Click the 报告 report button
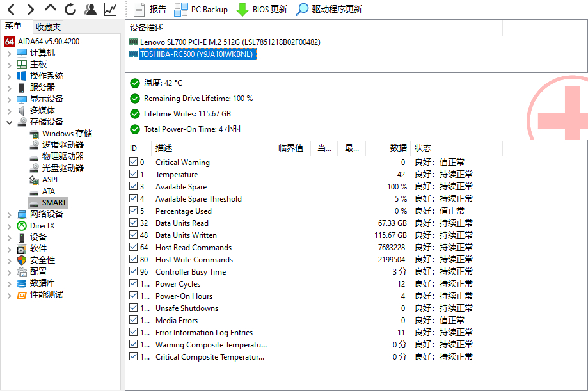The image size is (588, 391). [x=150, y=10]
